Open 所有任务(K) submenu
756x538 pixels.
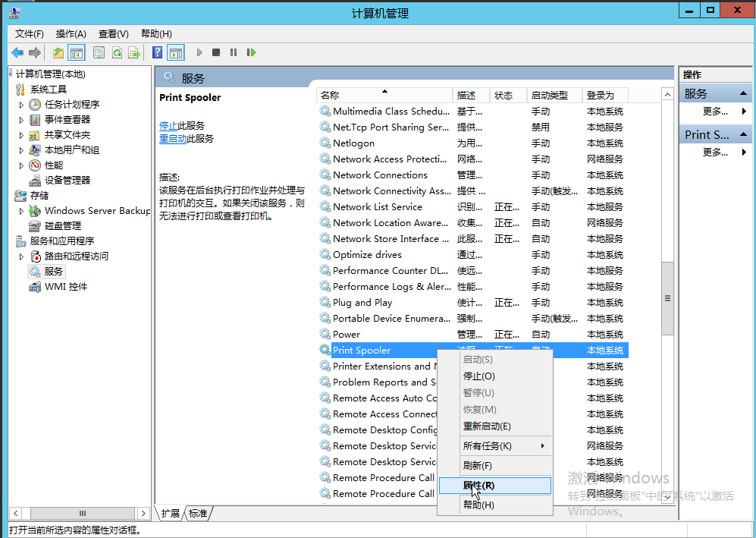click(x=495, y=446)
